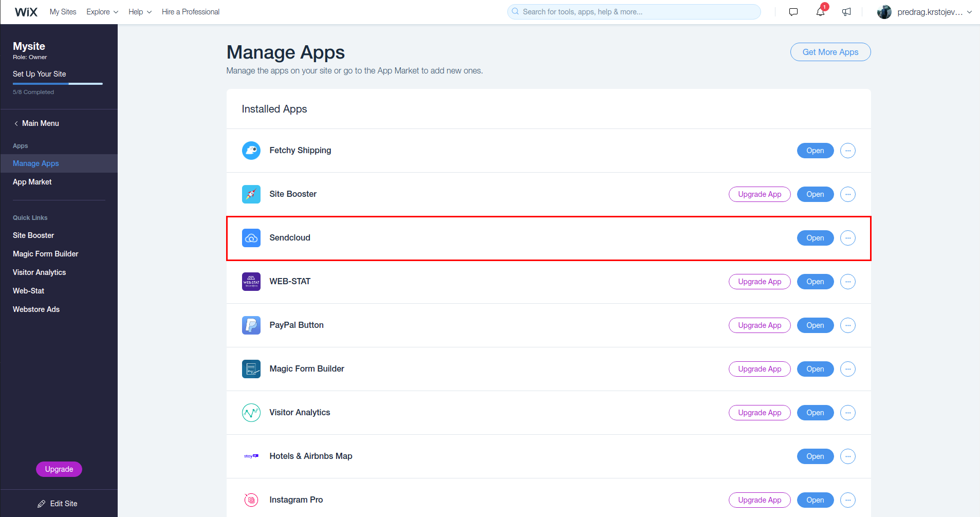The height and width of the screenshot is (517, 980).
Task: Click the Wix logo
Action: pyautogui.click(x=26, y=12)
